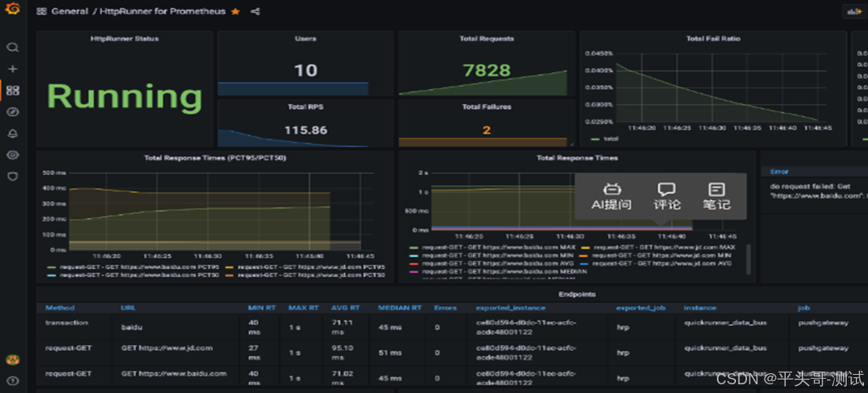Image resolution: width=868 pixels, height=393 pixels.
Task: Open the search dashboards magnifier icon
Action: pyautogui.click(x=12, y=47)
